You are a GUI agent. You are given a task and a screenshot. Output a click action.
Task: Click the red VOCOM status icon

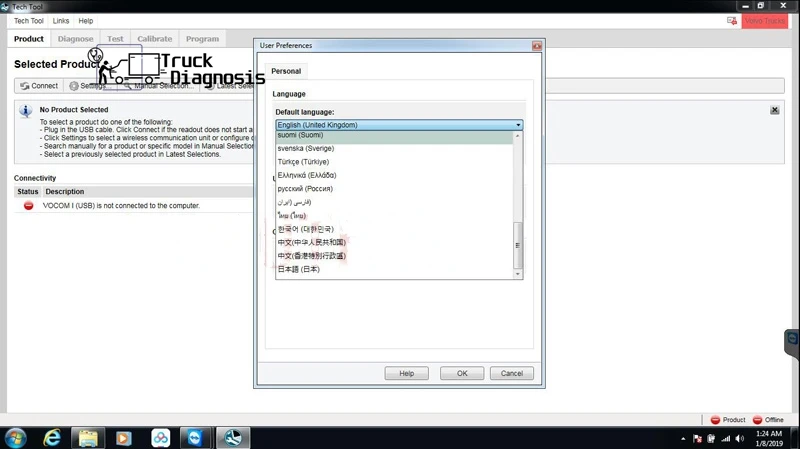[29, 206]
